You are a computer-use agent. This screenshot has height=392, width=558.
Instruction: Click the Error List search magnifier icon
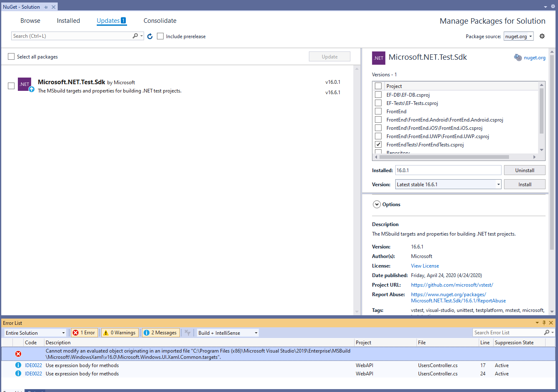546,333
